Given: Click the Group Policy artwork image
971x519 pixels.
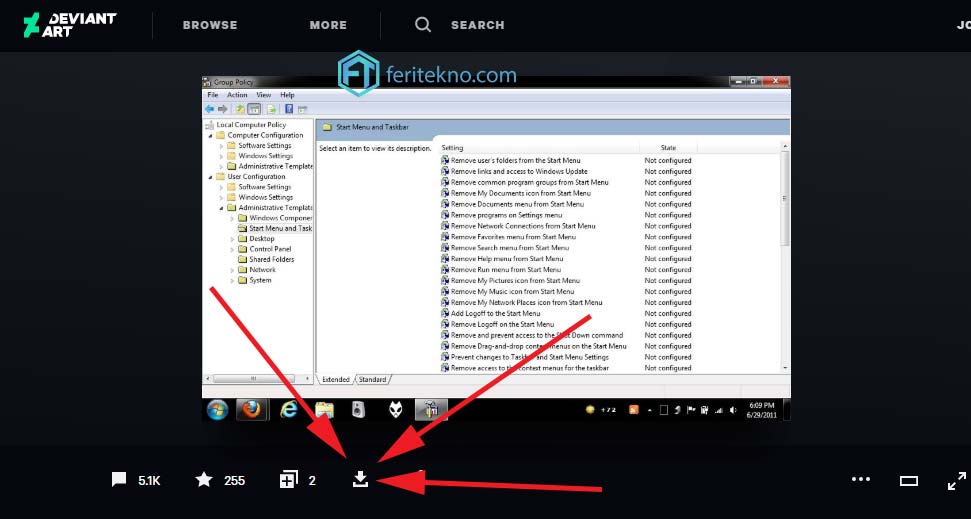Looking at the screenshot, I should click(496, 248).
